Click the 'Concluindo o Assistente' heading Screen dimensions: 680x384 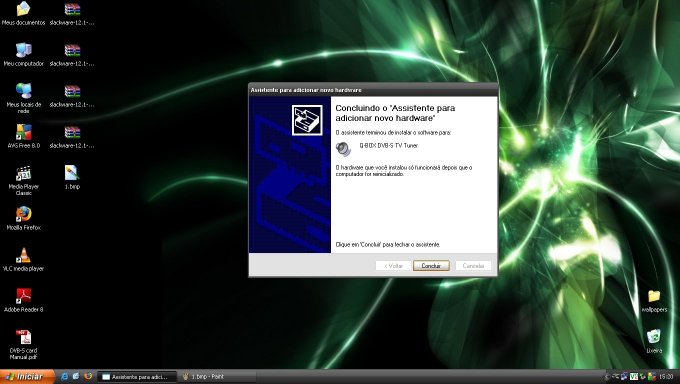[395, 113]
